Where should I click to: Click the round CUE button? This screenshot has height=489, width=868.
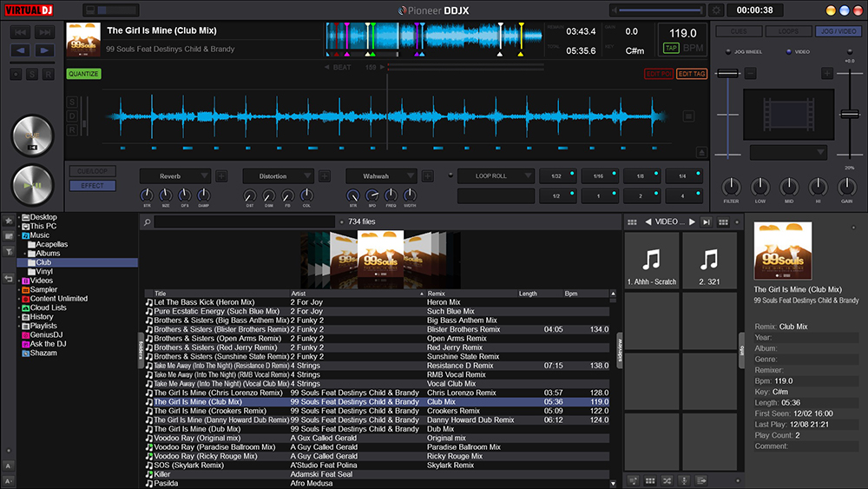coord(33,135)
